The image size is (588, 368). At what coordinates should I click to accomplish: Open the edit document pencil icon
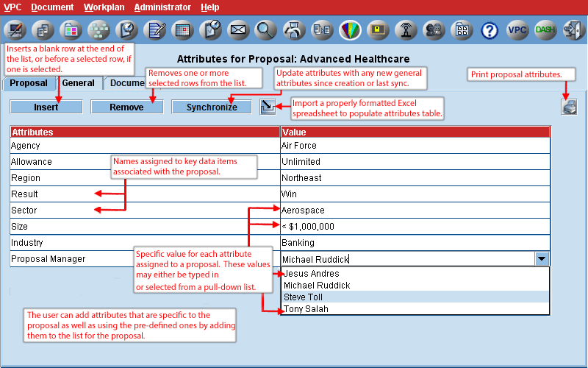(x=154, y=29)
